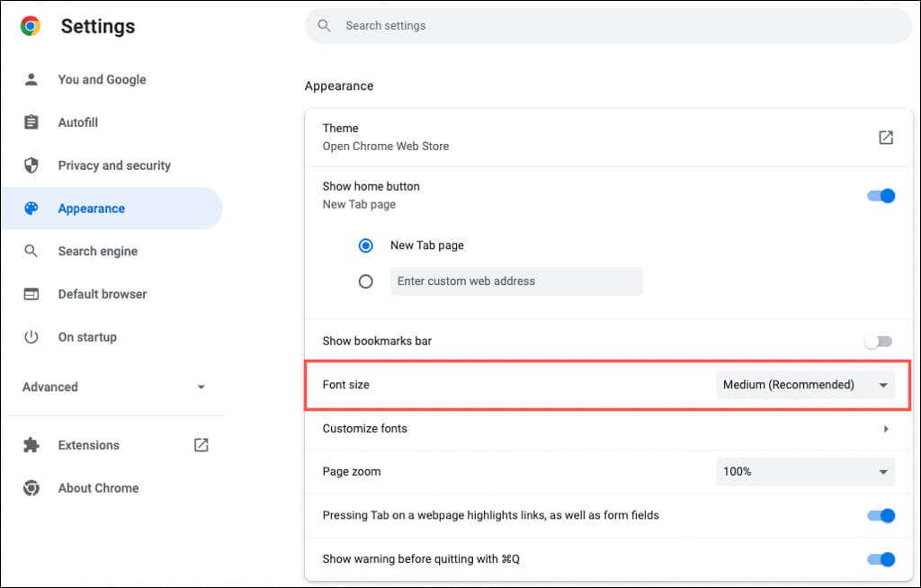Screen dimensions: 921x588
Task: Click the Extensions sidebar entry
Action: point(88,444)
